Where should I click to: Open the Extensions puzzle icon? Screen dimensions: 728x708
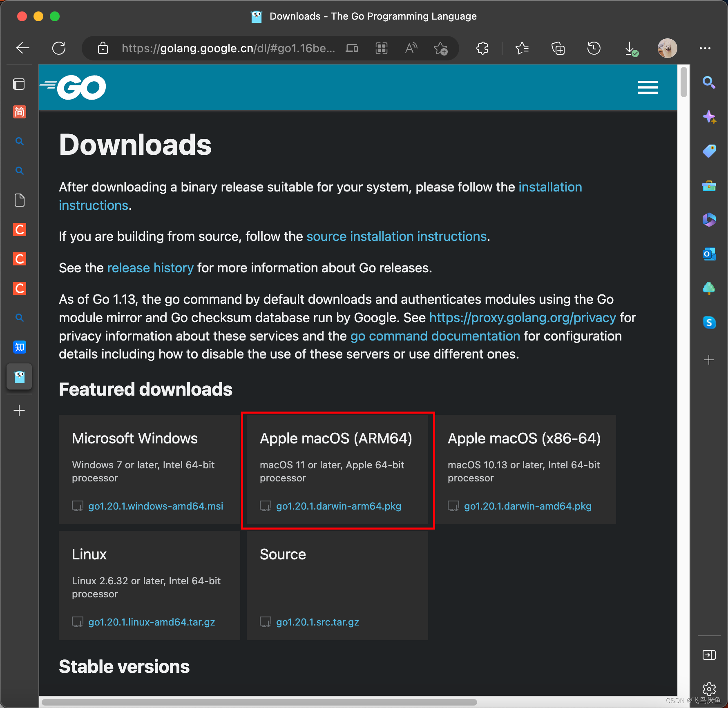(482, 48)
